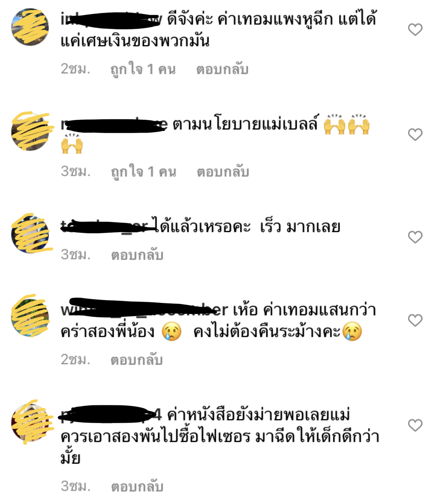Reply to the ดีจังค่ะ ค่าเทอมแพง comment
This screenshot has width=446, height=504.
pos(222,69)
